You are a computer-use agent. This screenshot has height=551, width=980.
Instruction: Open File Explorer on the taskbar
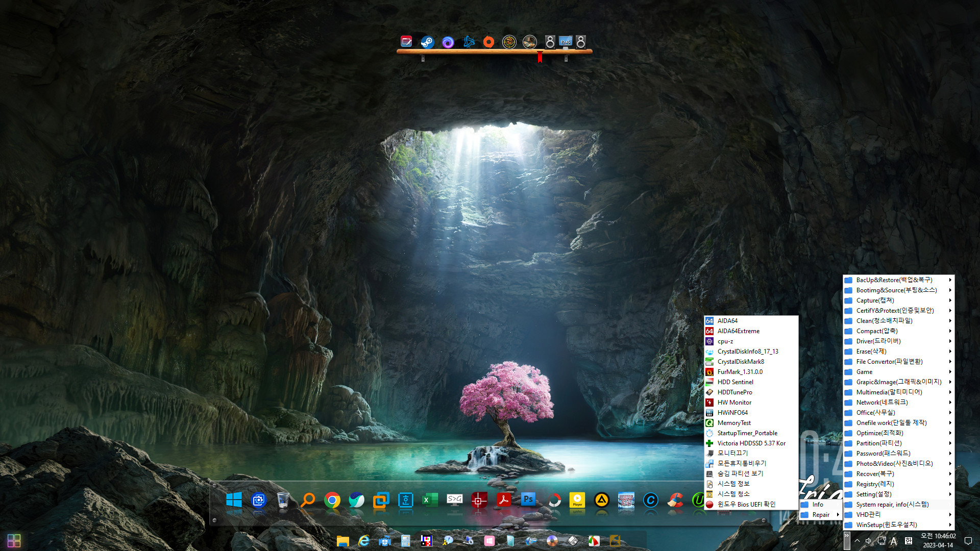click(x=343, y=541)
